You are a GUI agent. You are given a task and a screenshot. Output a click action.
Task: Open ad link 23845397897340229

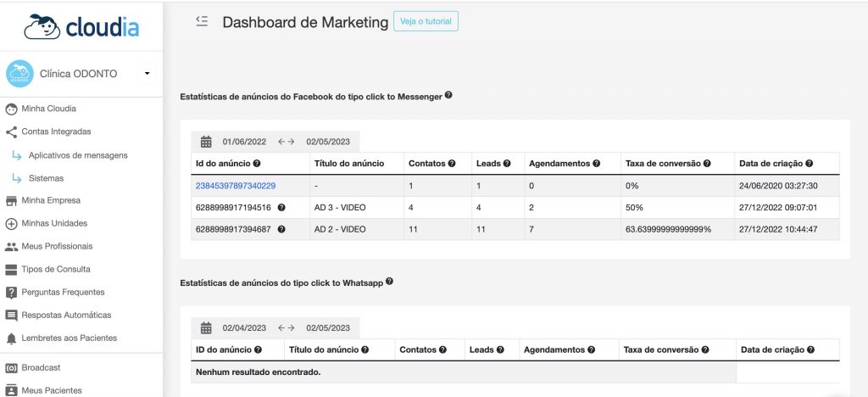pos(236,186)
